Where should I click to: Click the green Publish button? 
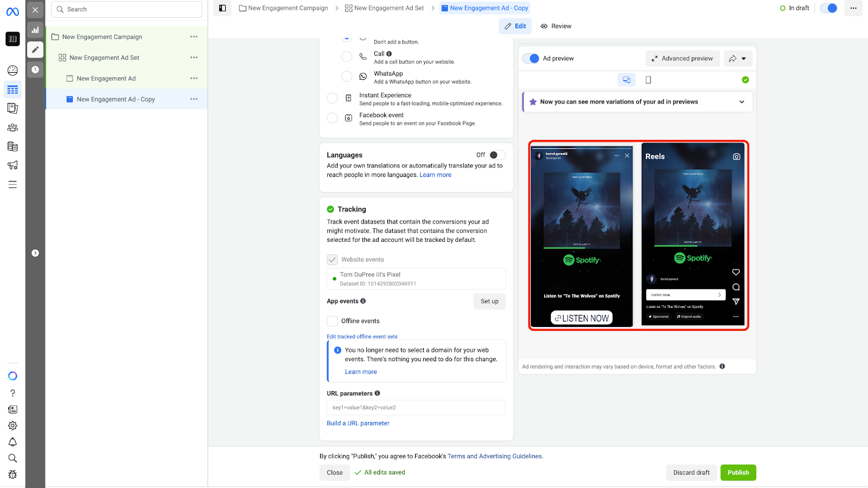[x=738, y=473]
